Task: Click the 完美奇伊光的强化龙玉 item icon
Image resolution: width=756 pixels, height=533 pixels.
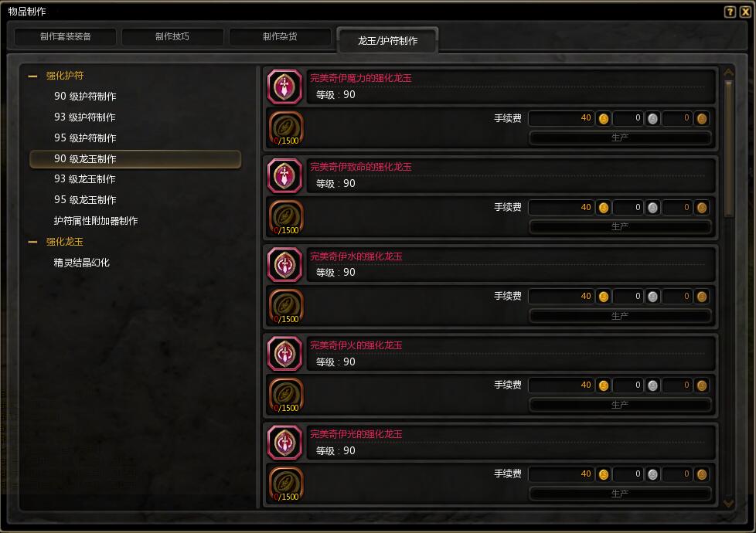Action: coord(284,443)
